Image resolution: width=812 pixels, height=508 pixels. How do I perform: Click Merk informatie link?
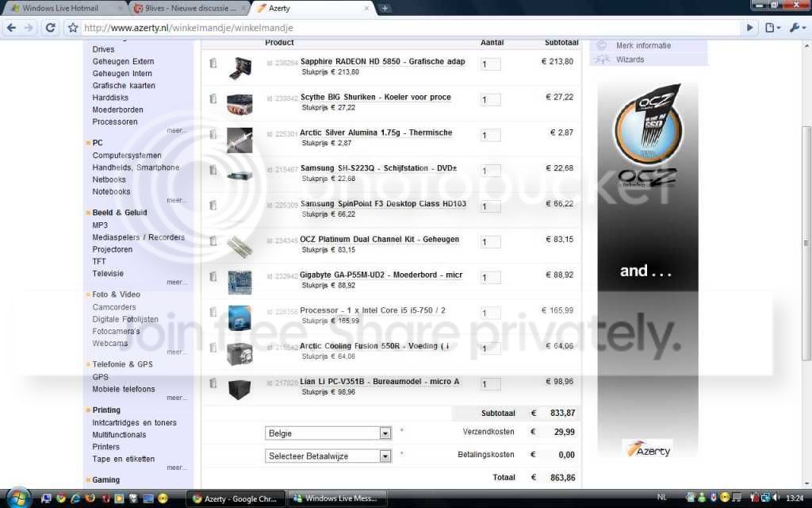(643, 45)
